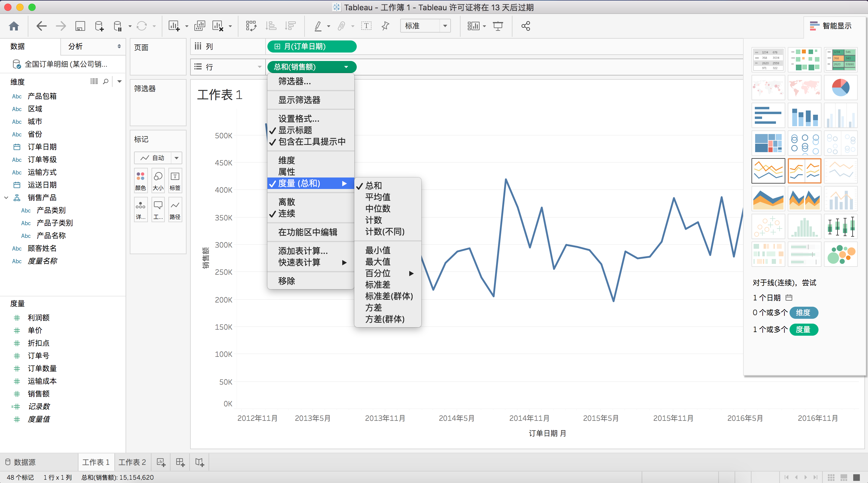868x483 pixels.
Task: Collapse the 销售产品 hierarchy in Dimensions
Action: [6, 197]
